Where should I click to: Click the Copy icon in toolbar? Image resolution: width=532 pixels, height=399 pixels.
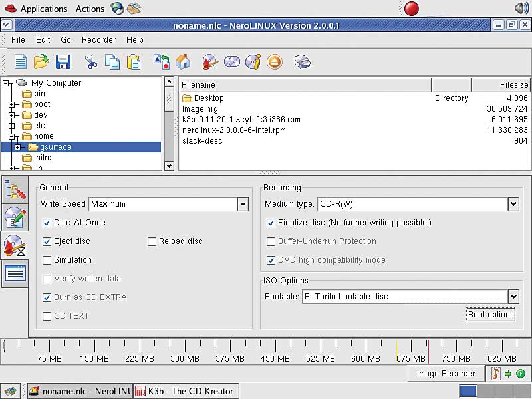pyautogui.click(x=112, y=62)
